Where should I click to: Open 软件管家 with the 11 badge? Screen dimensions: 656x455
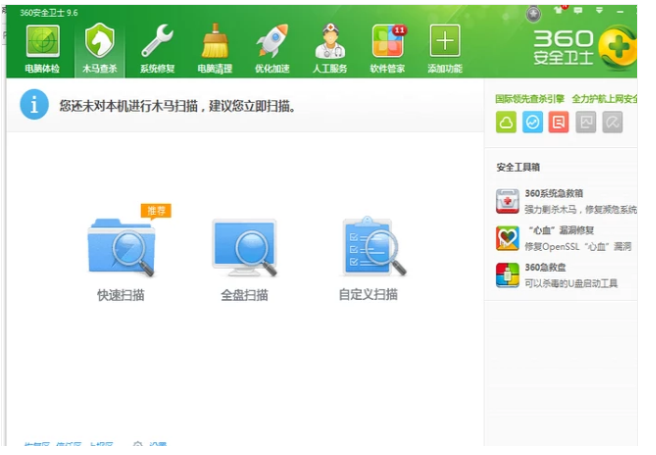pyautogui.click(x=387, y=48)
